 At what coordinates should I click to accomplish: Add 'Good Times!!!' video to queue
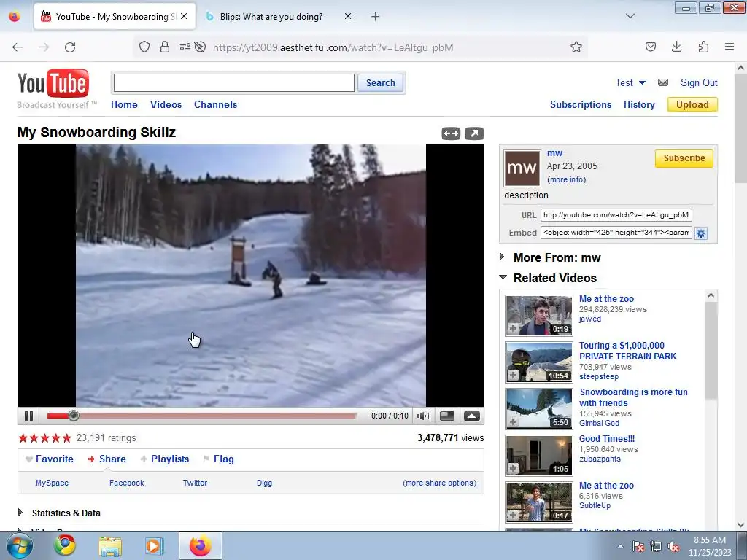[x=513, y=469]
